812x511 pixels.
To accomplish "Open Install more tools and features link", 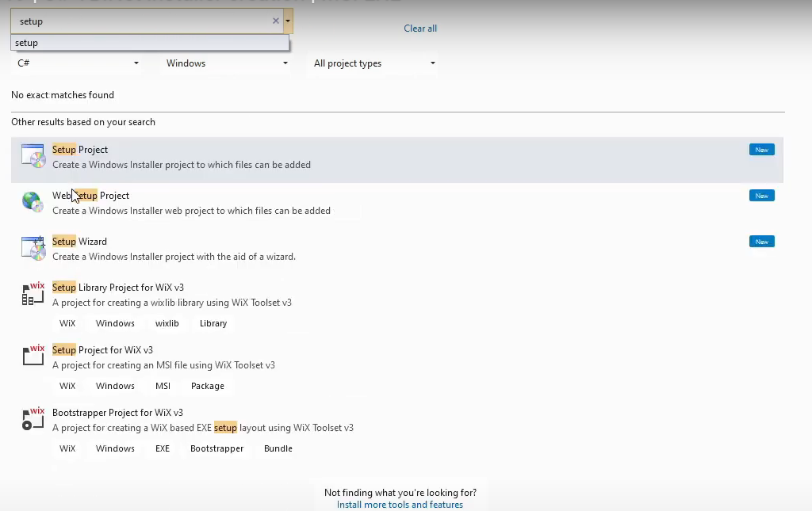I will click(x=400, y=505).
